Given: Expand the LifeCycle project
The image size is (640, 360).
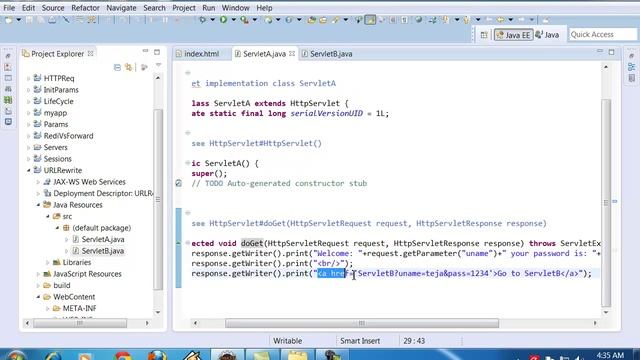Looking at the screenshot, I should 29,101.
